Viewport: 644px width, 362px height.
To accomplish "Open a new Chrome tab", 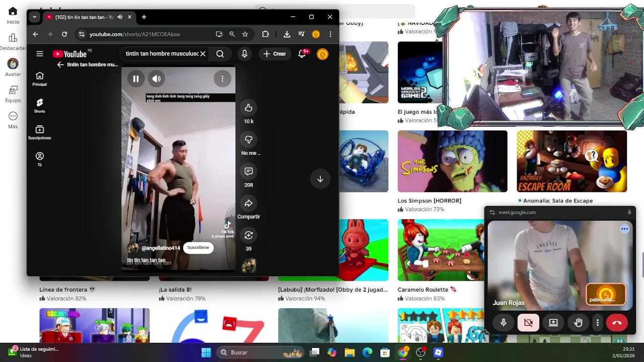I will 144,17.
